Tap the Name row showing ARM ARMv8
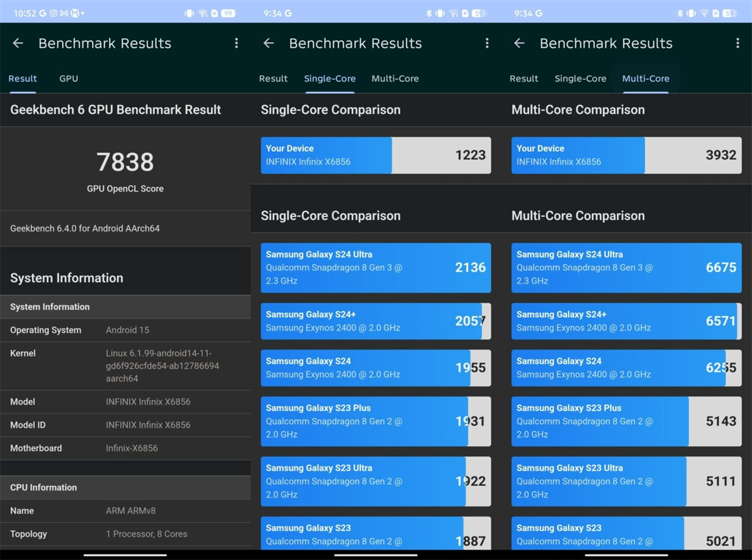 coord(125,511)
